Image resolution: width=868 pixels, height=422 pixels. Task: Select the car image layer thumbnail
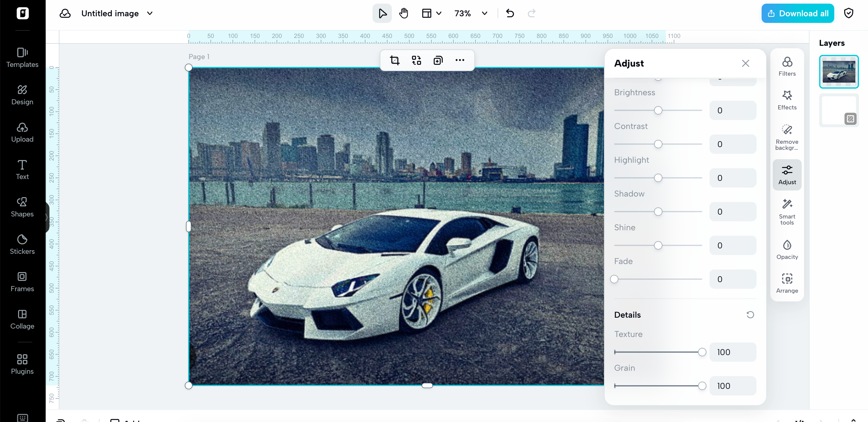(838, 72)
